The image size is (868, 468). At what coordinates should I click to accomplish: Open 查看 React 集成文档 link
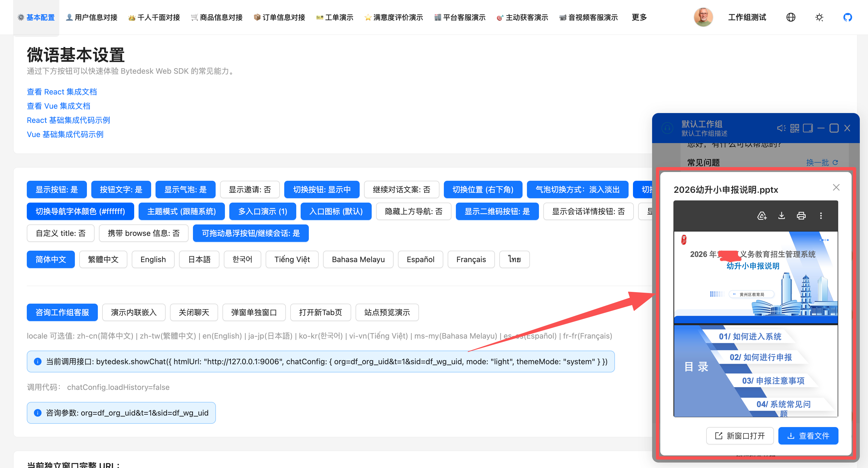pyautogui.click(x=62, y=91)
